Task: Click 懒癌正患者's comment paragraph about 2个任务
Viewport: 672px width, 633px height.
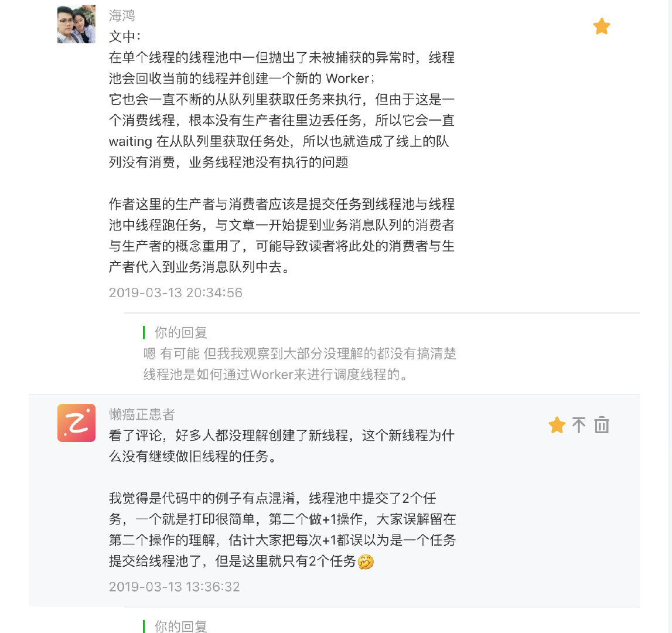Action: pyautogui.click(x=282, y=530)
